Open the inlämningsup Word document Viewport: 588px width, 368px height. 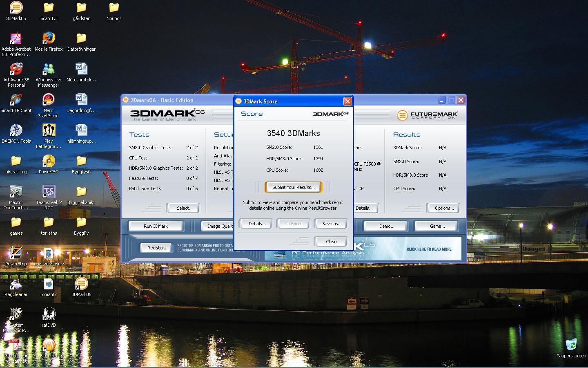click(x=81, y=134)
